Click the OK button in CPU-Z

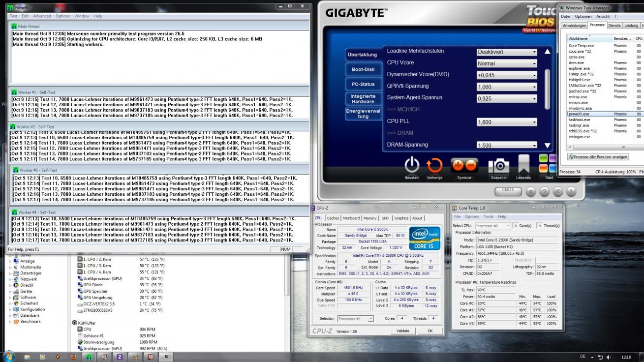430,331
